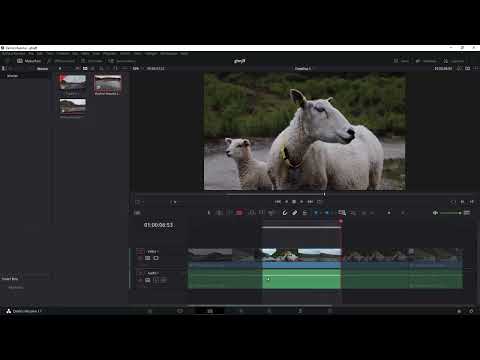This screenshot has height=360, width=480.
Task: Open the viewer zoom percentage dropdown
Action: tap(136, 68)
